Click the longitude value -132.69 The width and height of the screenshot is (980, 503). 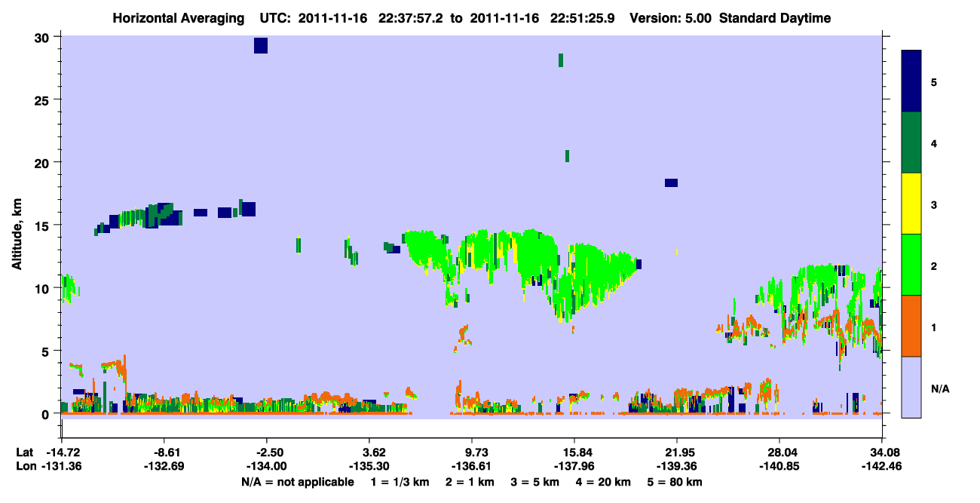pyautogui.click(x=164, y=466)
